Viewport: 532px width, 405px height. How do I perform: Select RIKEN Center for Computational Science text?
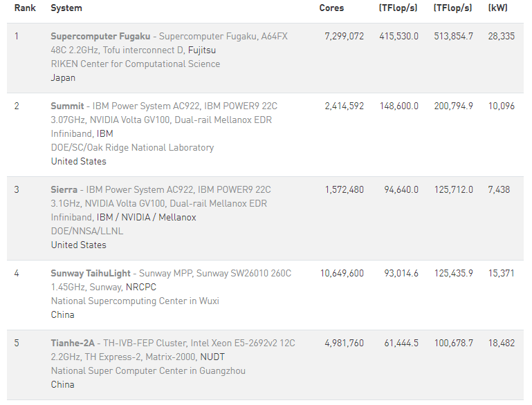point(136,64)
